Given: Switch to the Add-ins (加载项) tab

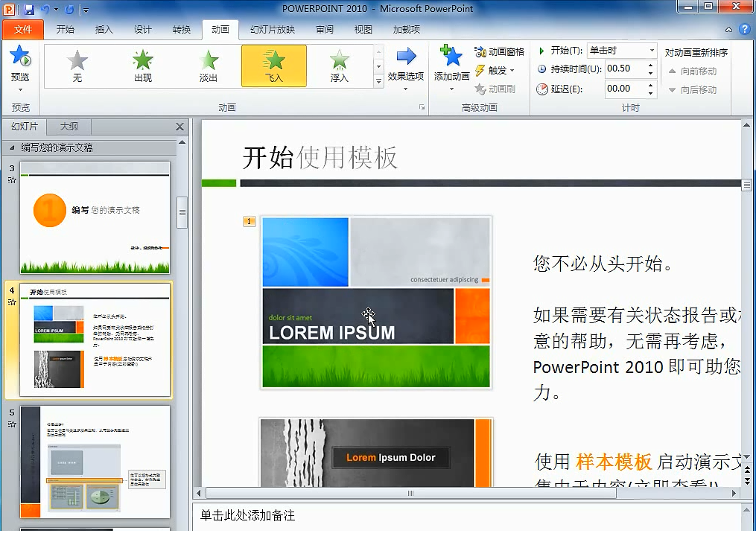Looking at the screenshot, I should tap(407, 30).
